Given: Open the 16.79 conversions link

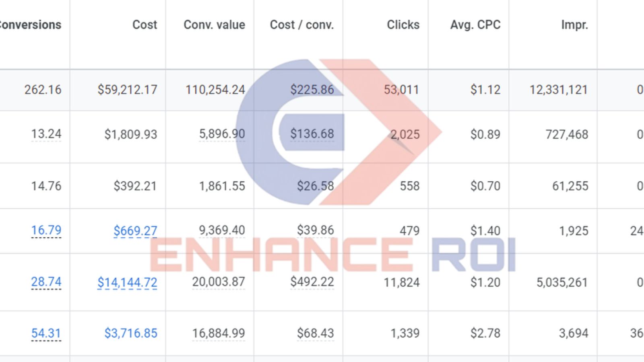Looking at the screenshot, I should (x=46, y=230).
